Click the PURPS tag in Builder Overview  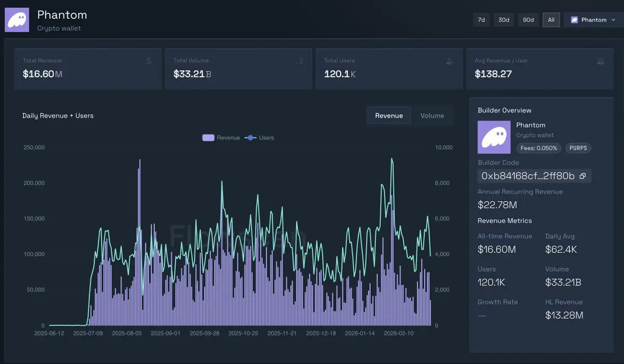point(578,148)
